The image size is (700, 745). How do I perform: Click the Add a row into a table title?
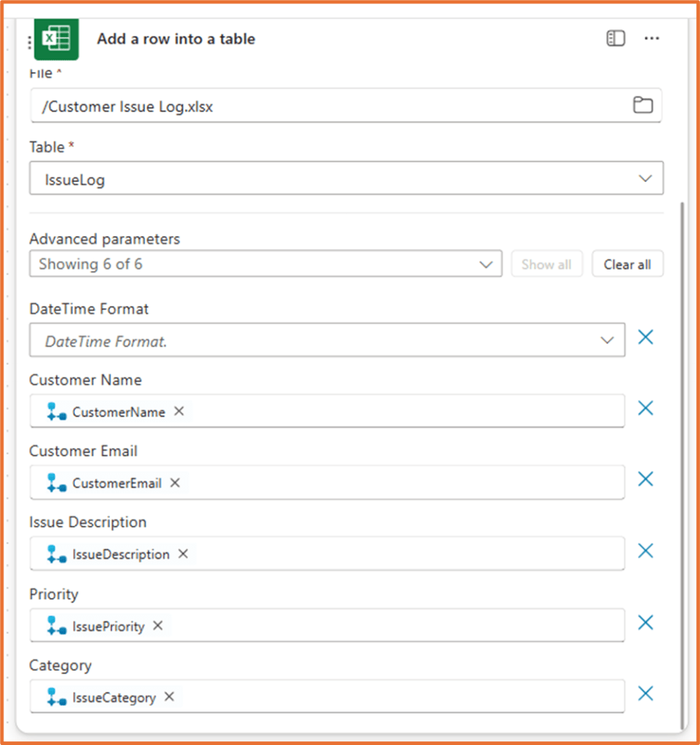(176, 39)
